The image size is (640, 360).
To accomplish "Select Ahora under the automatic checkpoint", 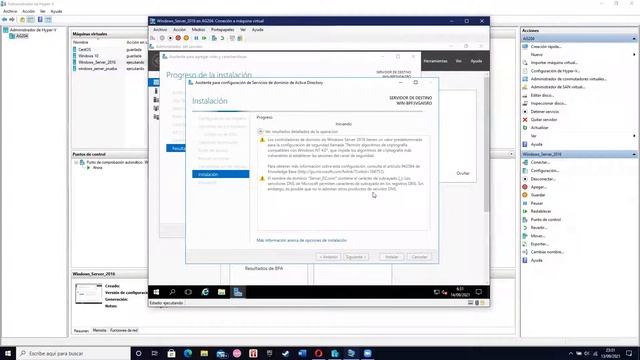I will tap(98, 168).
